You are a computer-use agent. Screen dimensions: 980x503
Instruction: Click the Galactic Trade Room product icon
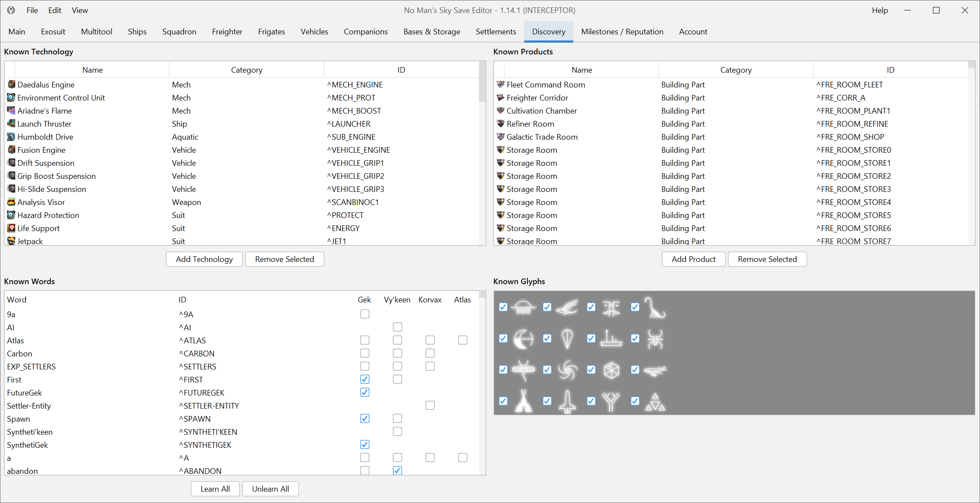(x=501, y=137)
